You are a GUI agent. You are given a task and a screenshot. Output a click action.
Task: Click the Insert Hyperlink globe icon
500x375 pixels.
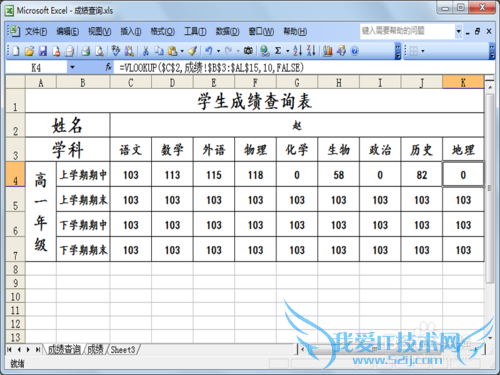pyautogui.click(x=265, y=51)
